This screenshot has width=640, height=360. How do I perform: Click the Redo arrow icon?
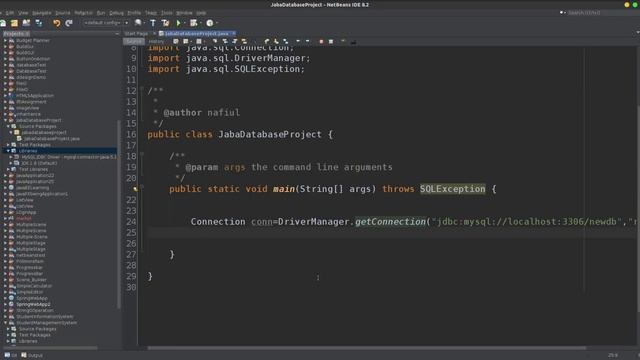(69, 23)
